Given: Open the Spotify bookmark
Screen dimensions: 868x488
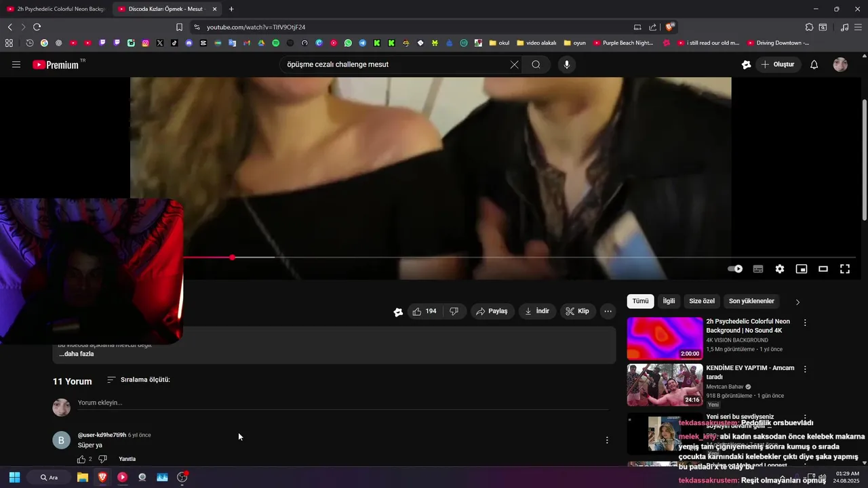Looking at the screenshot, I should point(275,43).
